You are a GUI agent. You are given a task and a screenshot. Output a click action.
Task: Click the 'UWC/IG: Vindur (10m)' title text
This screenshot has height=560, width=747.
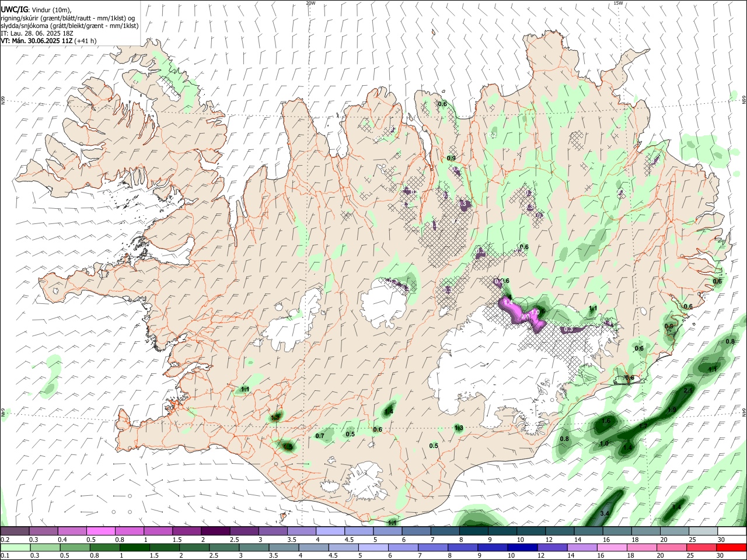36,10
